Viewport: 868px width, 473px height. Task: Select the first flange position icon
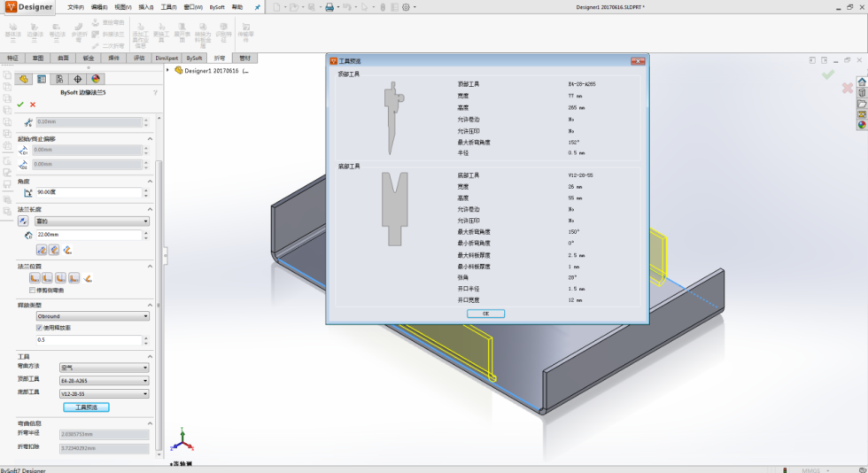[x=35, y=278]
